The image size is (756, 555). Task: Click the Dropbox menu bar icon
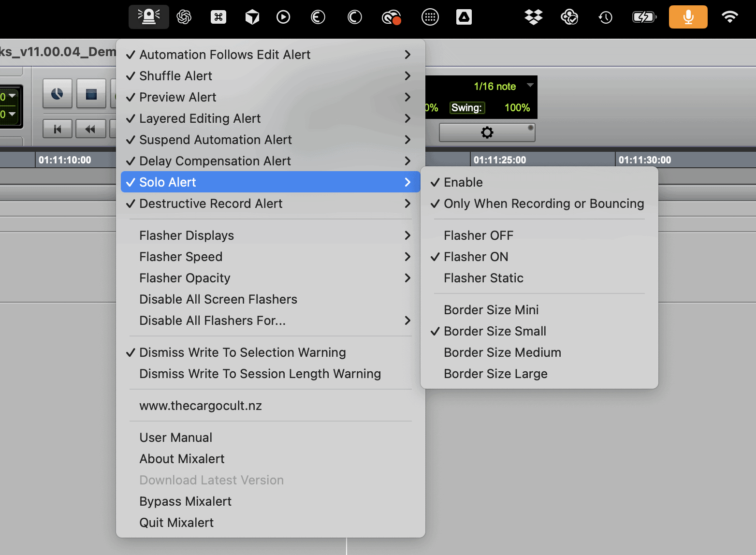533,17
